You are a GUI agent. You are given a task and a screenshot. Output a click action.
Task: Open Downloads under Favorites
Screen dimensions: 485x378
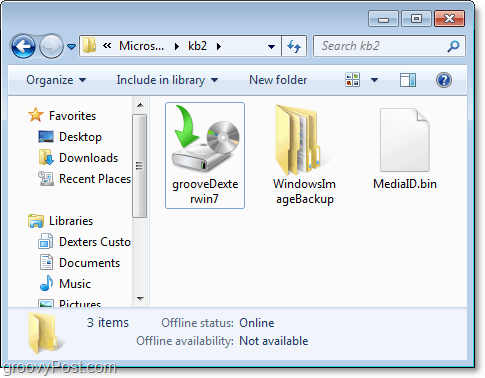pos(88,158)
